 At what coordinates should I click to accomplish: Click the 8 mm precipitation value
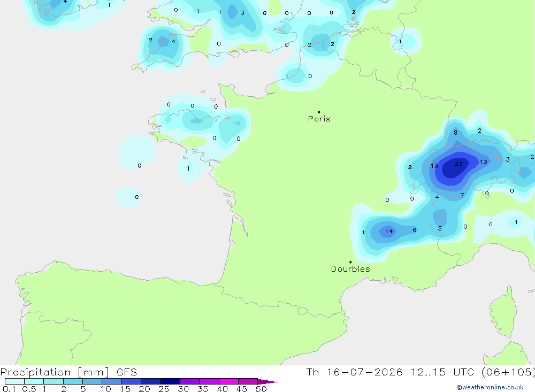click(455, 133)
